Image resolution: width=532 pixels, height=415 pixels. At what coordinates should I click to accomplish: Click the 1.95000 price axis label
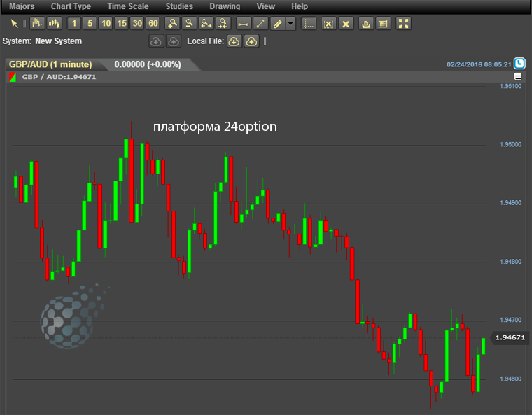(x=510, y=145)
